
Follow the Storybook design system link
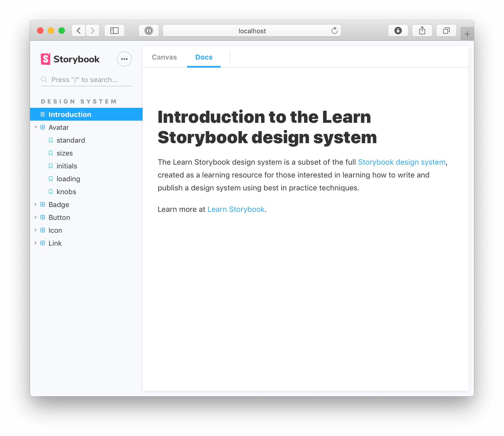click(x=402, y=162)
